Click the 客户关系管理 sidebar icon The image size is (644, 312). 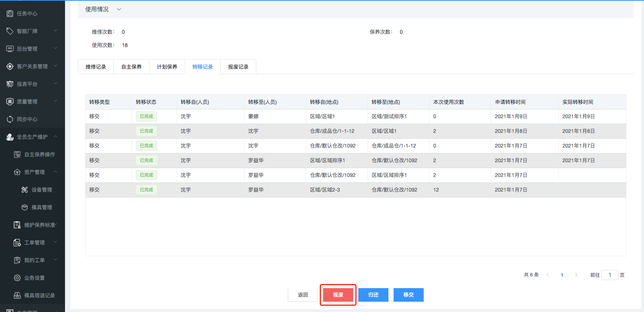(x=10, y=66)
